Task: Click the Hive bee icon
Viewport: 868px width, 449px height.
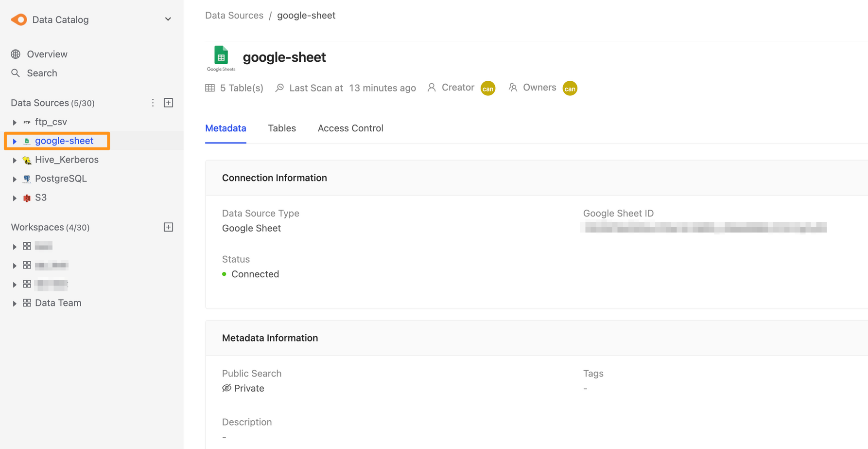Action: point(27,160)
